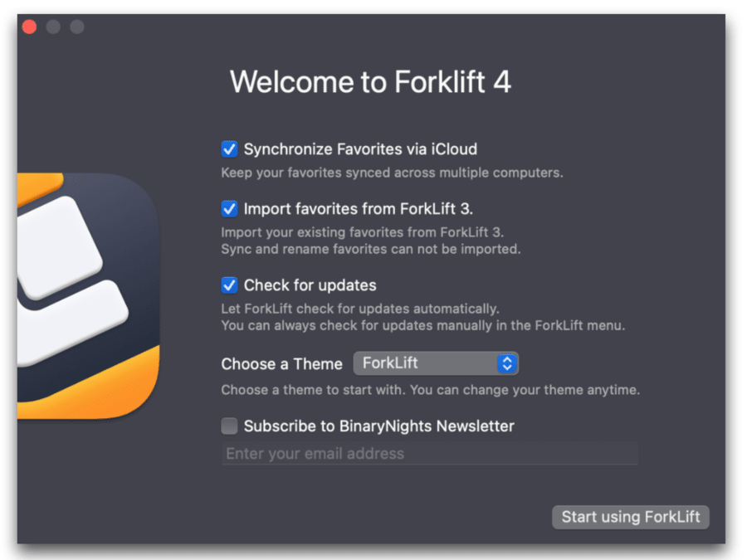This screenshot has height=560, width=747.
Task: Click the checkmark inside the iCloud sync checkbox
Action: [229, 149]
